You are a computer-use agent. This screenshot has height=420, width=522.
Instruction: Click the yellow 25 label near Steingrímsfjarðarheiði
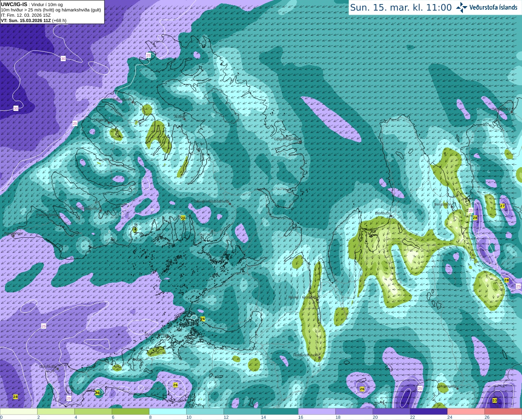183,218
